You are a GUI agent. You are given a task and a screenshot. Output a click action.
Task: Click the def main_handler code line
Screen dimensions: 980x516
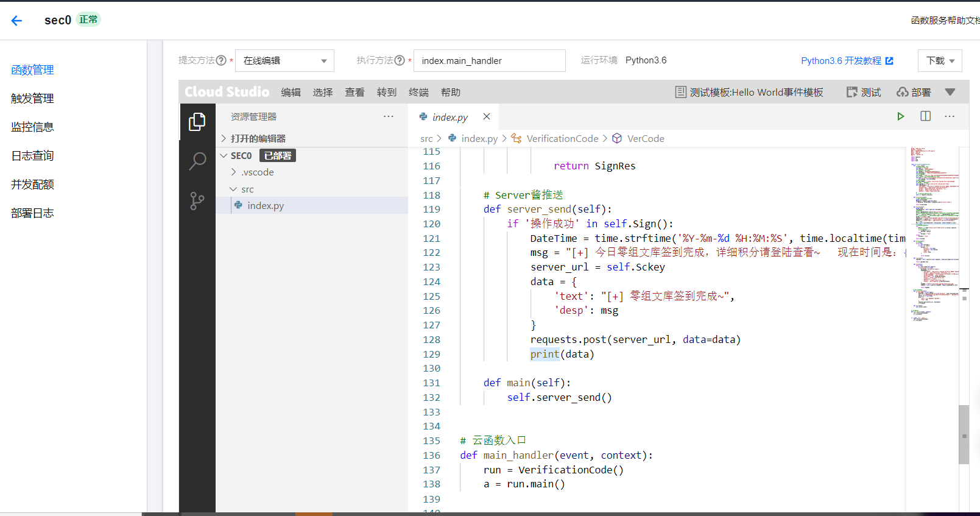coord(556,456)
